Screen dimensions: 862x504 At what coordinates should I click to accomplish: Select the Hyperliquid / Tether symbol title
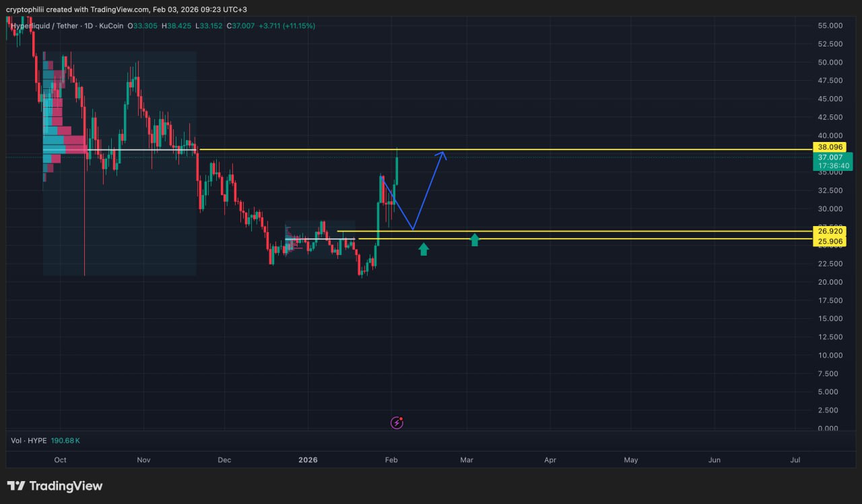(x=46, y=26)
